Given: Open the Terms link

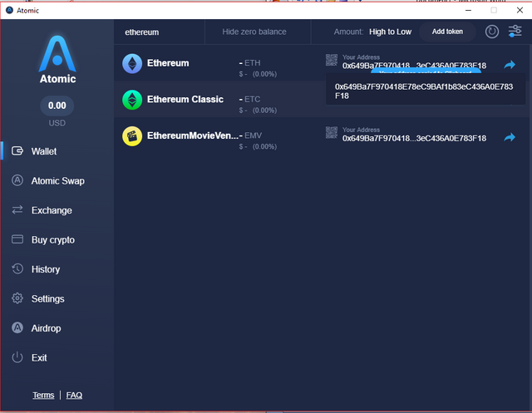Looking at the screenshot, I should point(43,395).
